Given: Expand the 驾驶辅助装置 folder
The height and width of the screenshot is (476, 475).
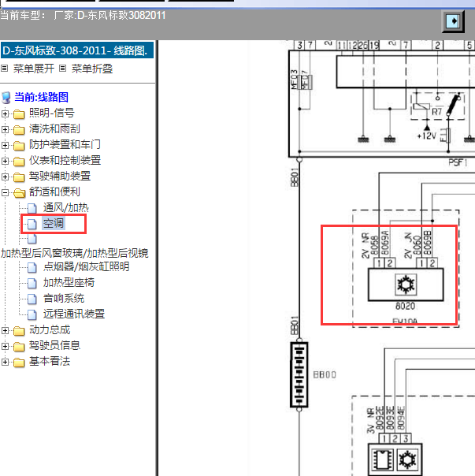Looking at the screenshot, I should [5, 177].
